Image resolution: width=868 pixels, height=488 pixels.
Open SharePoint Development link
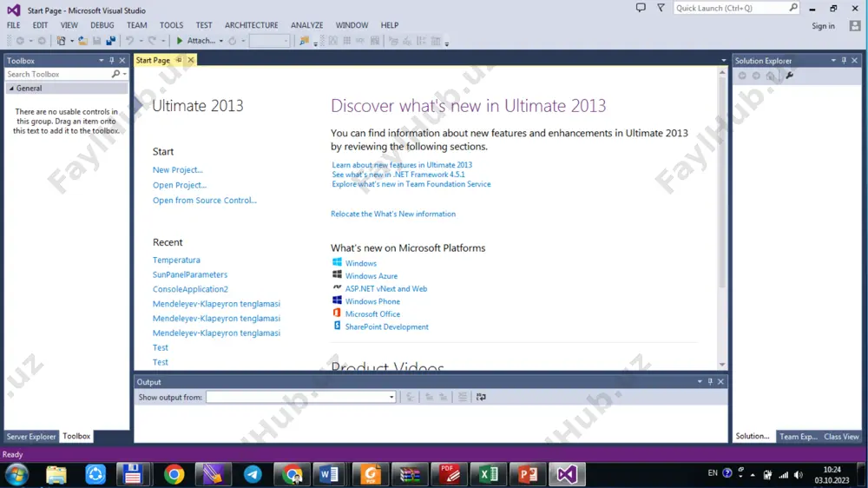pos(387,326)
